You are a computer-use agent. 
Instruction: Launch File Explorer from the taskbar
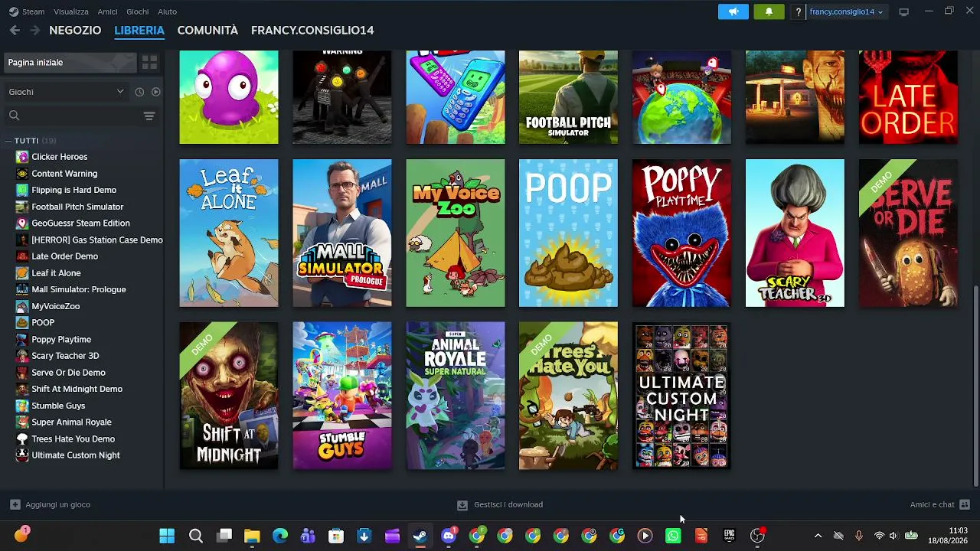point(252,536)
